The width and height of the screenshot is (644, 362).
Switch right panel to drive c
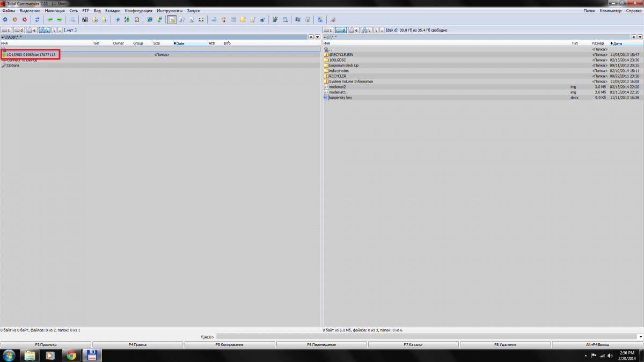[329, 30]
